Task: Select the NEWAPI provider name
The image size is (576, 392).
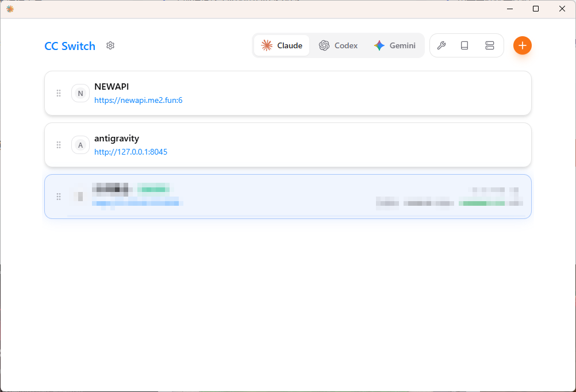Action: coord(112,86)
